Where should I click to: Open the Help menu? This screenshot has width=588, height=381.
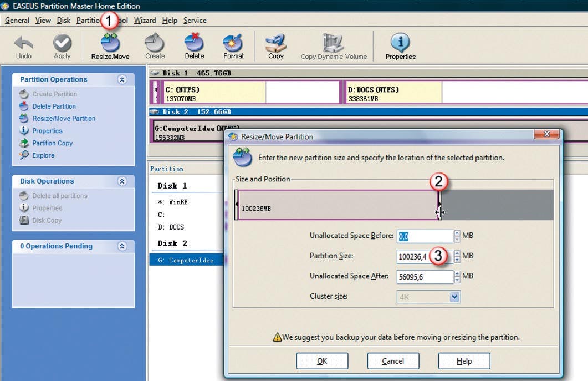(170, 21)
